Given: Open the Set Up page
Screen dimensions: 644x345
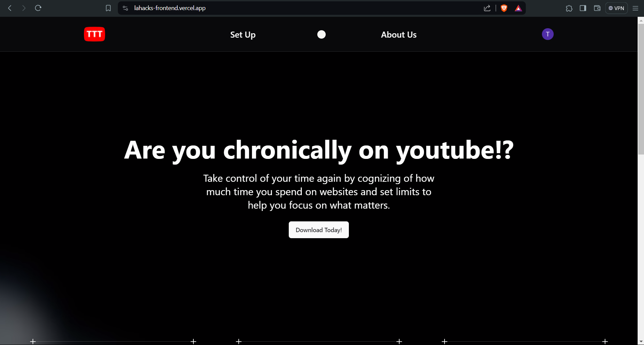Looking at the screenshot, I should pos(243,35).
